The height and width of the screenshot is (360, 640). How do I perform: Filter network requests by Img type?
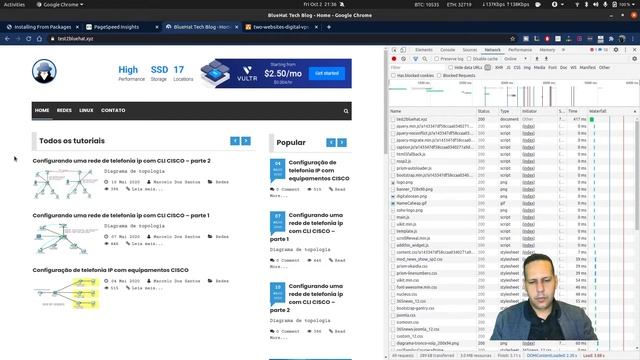[x=527, y=67]
